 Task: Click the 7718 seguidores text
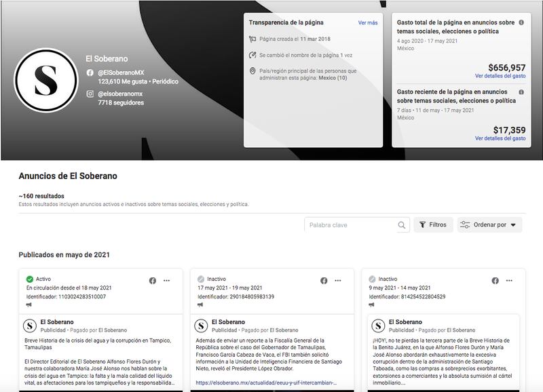121,103
